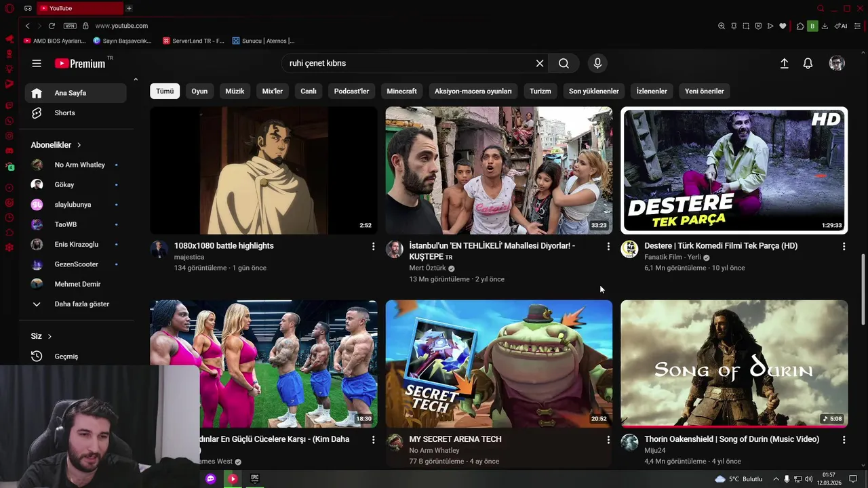Viewport: 868px width, 488px height.
Task: Expand Daha fazla göster subscriptions
Action: tap(75, 304)
